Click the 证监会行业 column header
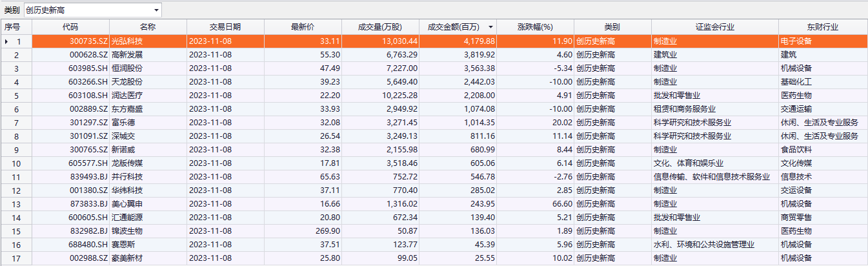This screenshot has height=266, width=868. click(x=714, y=27)
